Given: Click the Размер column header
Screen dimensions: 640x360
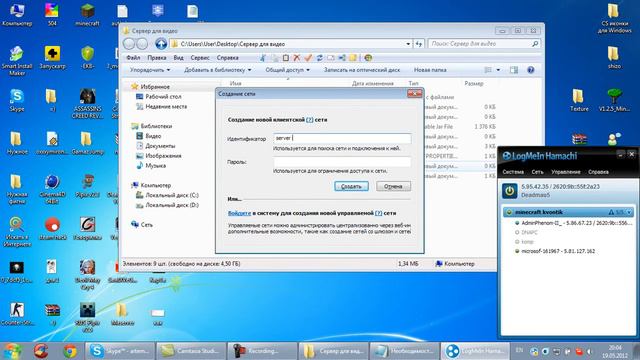Looking at the screenshot, I should coord(474,84).
